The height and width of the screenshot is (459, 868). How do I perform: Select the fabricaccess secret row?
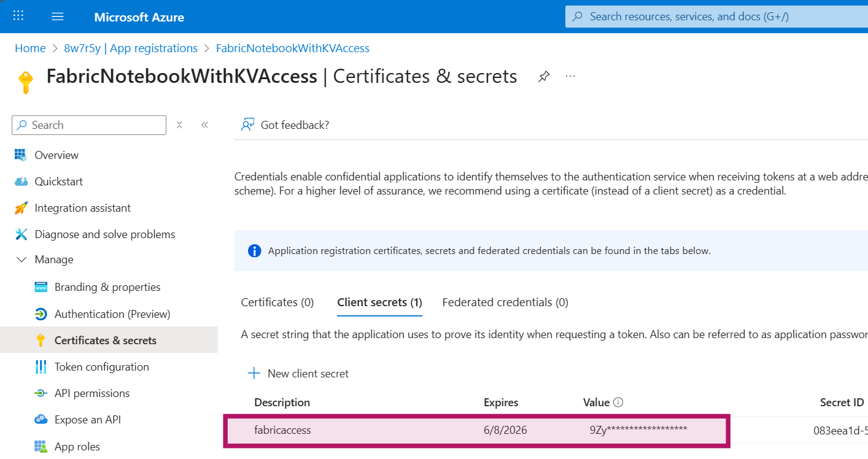point(282,430)
